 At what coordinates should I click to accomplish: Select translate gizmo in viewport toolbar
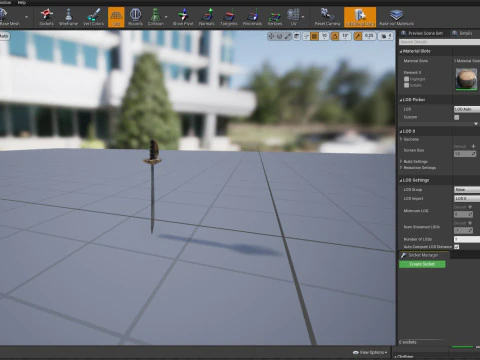coord(271,36)
